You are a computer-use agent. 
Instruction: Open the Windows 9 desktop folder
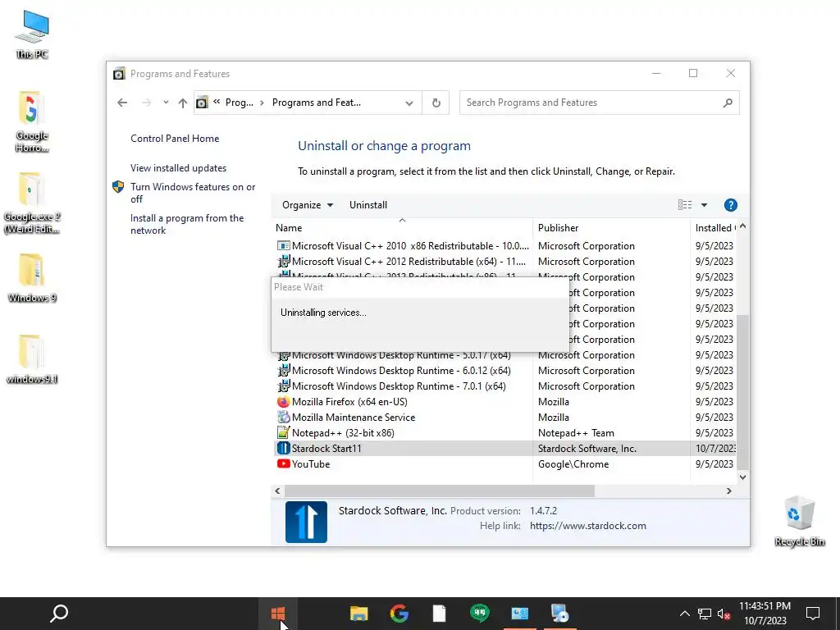(x=32, y=277)
